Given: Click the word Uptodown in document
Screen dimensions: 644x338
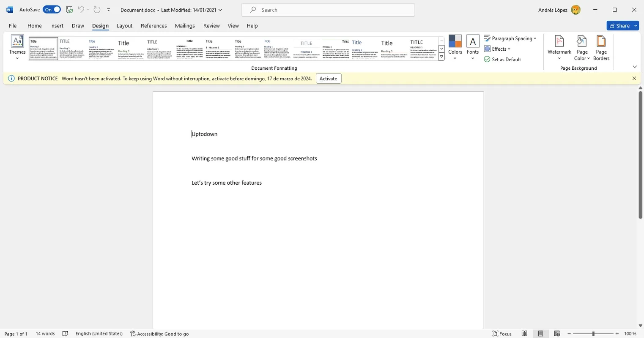Looking at the screenshot, I should click(205, 134).
